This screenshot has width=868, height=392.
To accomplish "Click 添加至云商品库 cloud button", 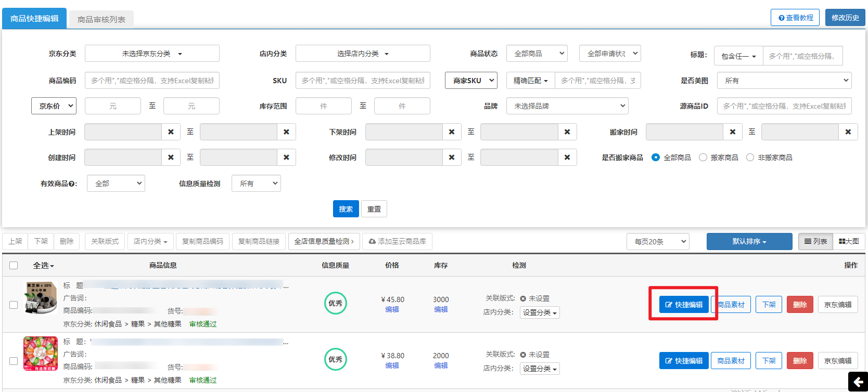I will 397,241.
